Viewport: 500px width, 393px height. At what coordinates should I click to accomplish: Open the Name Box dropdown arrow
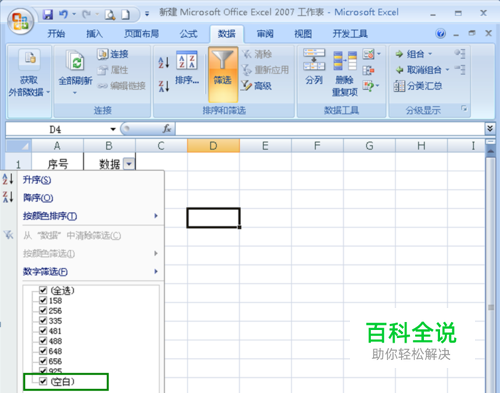pos(113,129)
